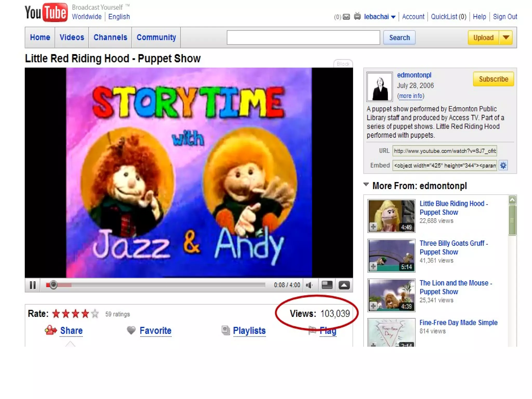This screenshot has height=399, width=532.
Task: Subscribe to edmontonpl channel
Action: tap(493, 79)
